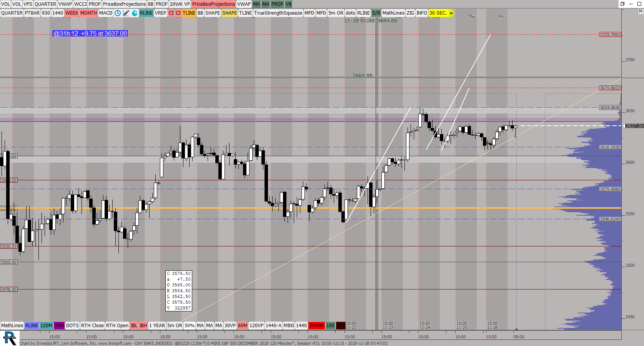The height and width of the screenshot is (346, 644).
Task: Click the red 20EMA button
Action: pos(316,325)
